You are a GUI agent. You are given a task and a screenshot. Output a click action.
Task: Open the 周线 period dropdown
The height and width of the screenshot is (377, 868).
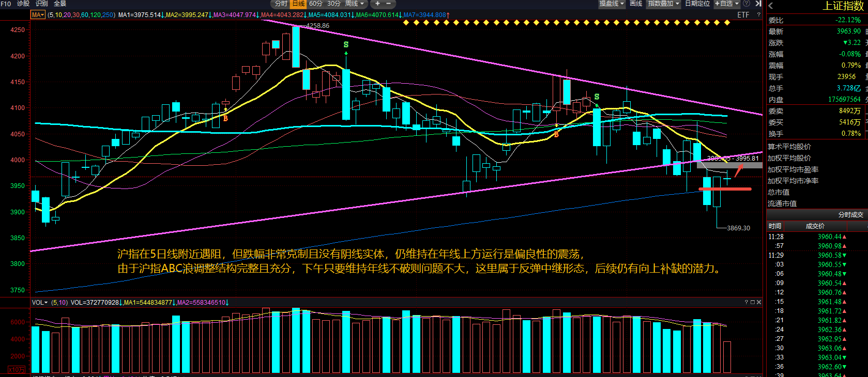(355, 4)
